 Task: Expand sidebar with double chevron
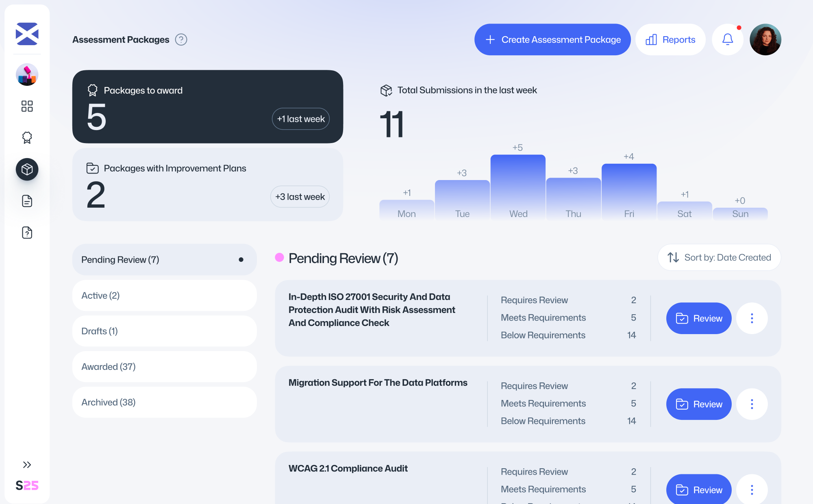27,465
